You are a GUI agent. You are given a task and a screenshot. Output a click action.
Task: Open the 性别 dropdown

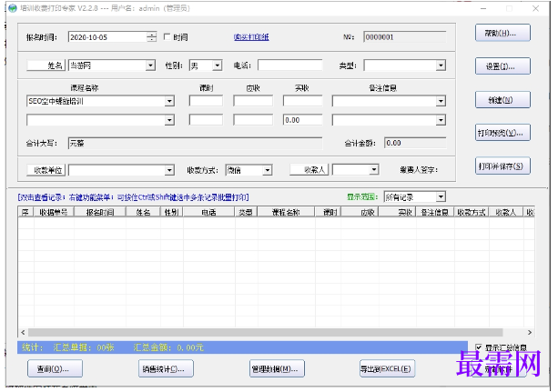coord(218,65)
